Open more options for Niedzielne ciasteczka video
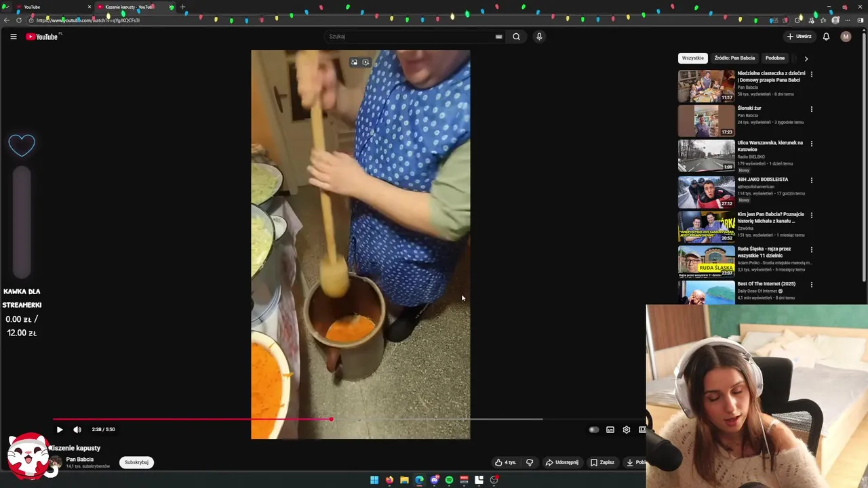The width and height of the screenshot is (868, 488). pos(812,74)
